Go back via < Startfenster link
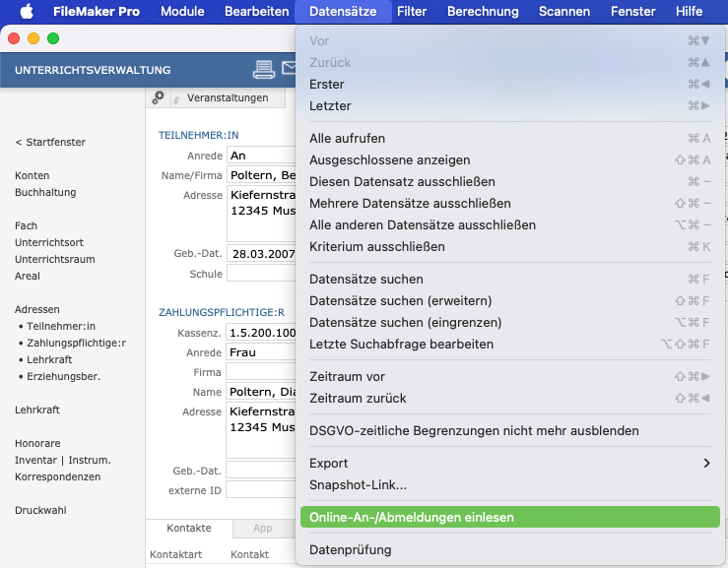The height and width of the screenshot is (568, 728). click(x=50, y=142)
